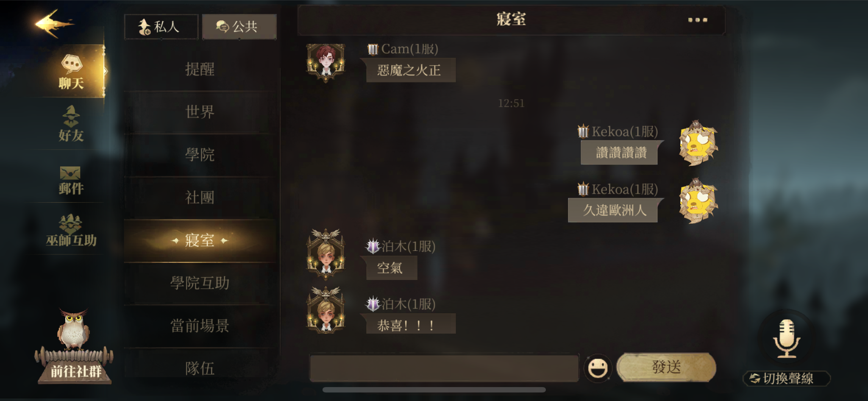Click the chat message input field
Image resolution: width=868 pixels, height=401 pixels.
[444, 368]
